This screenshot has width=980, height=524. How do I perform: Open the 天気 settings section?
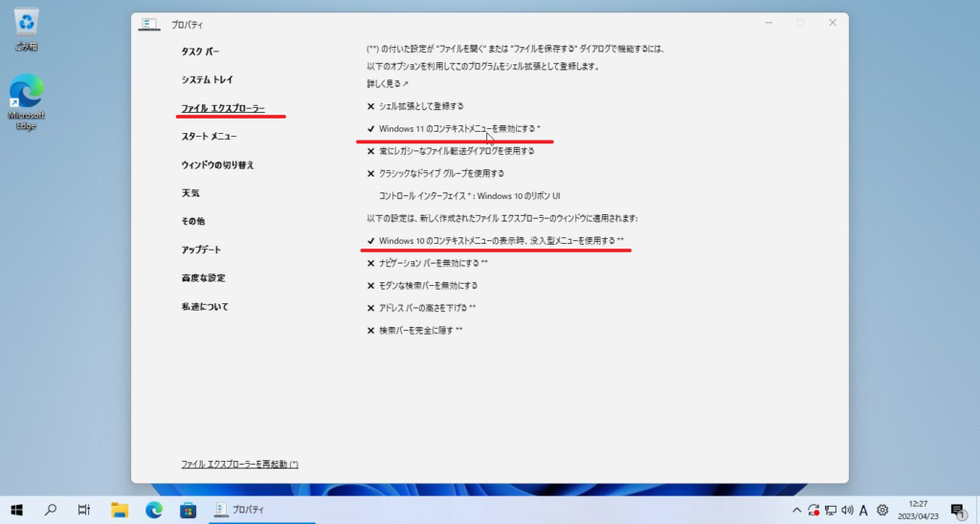(x=190, y=193)
